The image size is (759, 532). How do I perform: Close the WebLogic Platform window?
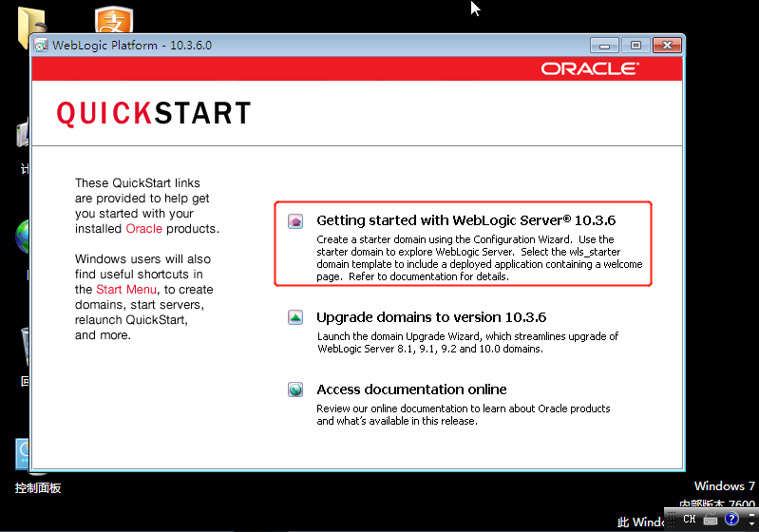tap(667, 46)
